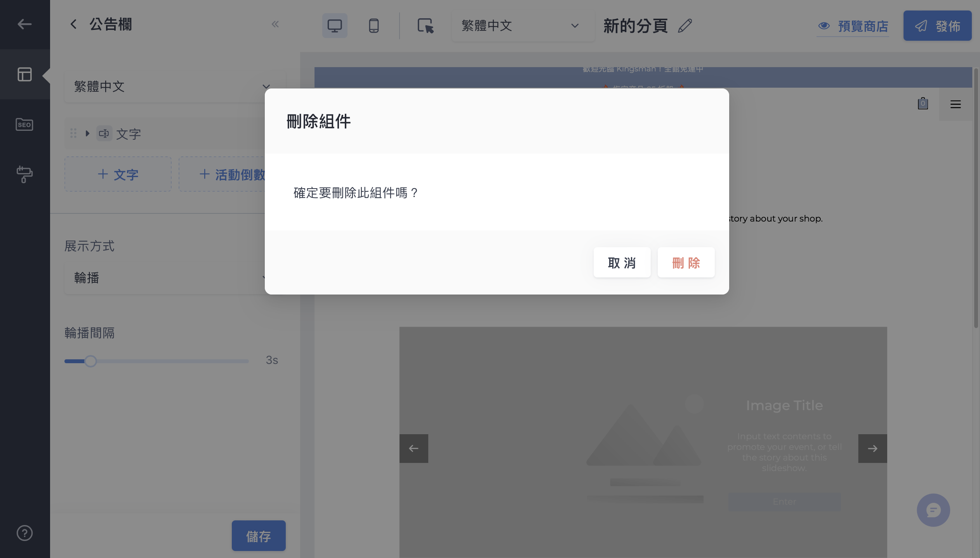Click the shopping bag icon in preview

tap(923, 104)
